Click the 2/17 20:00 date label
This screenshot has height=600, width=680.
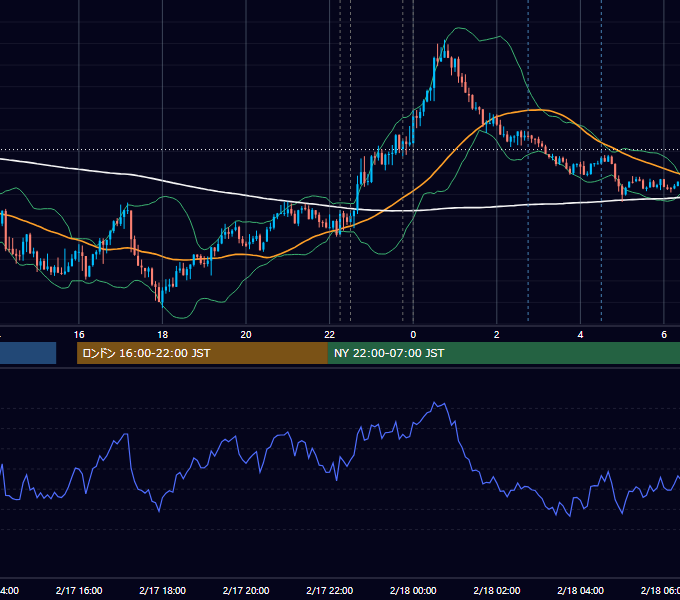coord(246,590)
